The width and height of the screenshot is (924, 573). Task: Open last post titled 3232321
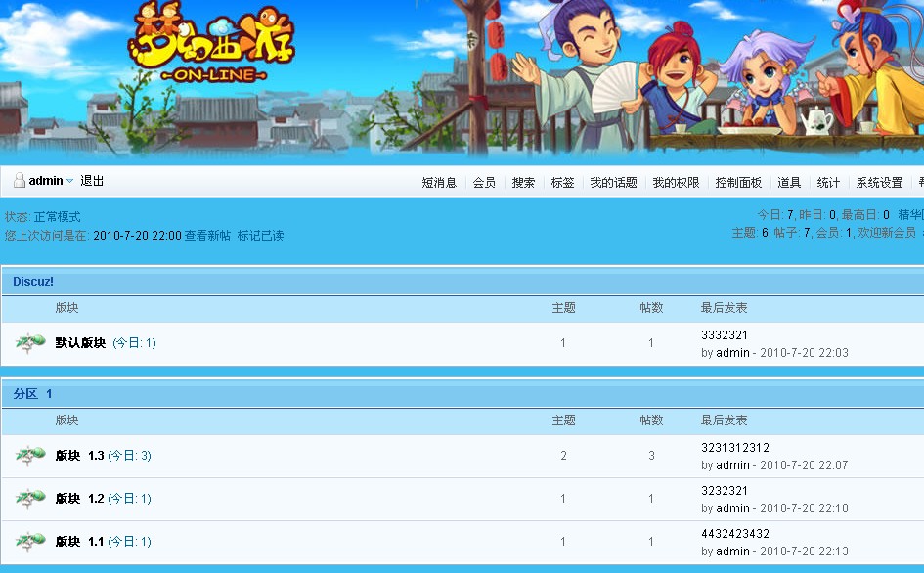tap(725, 491)
